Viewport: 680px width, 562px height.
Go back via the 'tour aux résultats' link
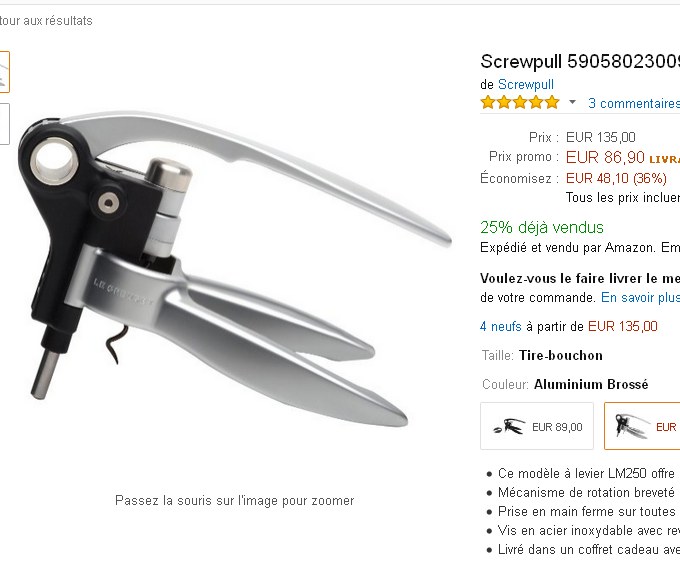point(46,21)
